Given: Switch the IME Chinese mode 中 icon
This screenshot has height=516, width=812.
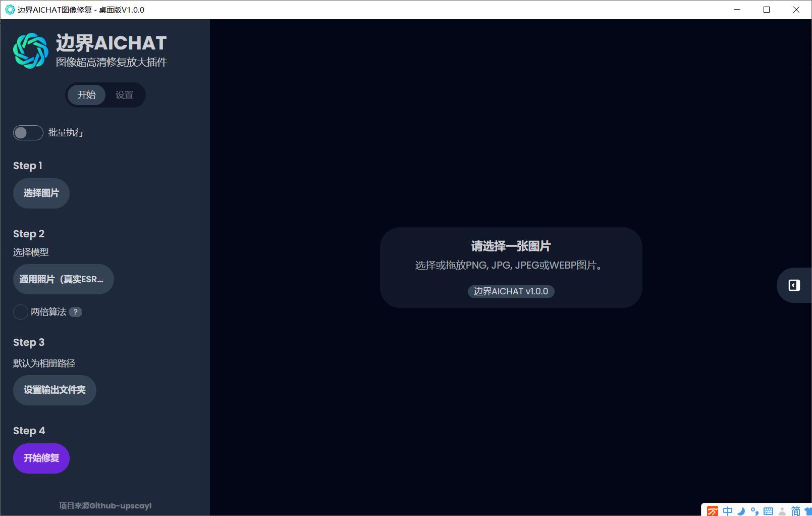Looking at the screenshot, I should point(727,511).
